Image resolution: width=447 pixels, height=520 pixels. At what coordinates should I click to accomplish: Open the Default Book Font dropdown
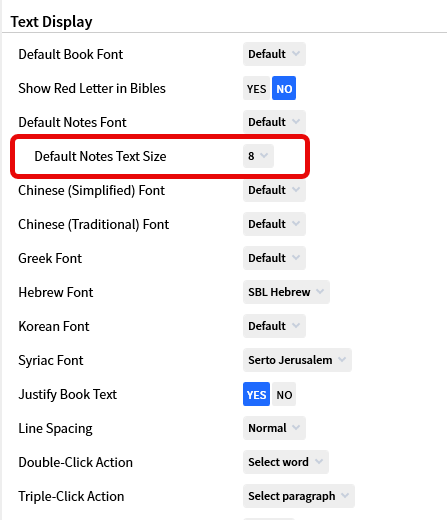274,54
